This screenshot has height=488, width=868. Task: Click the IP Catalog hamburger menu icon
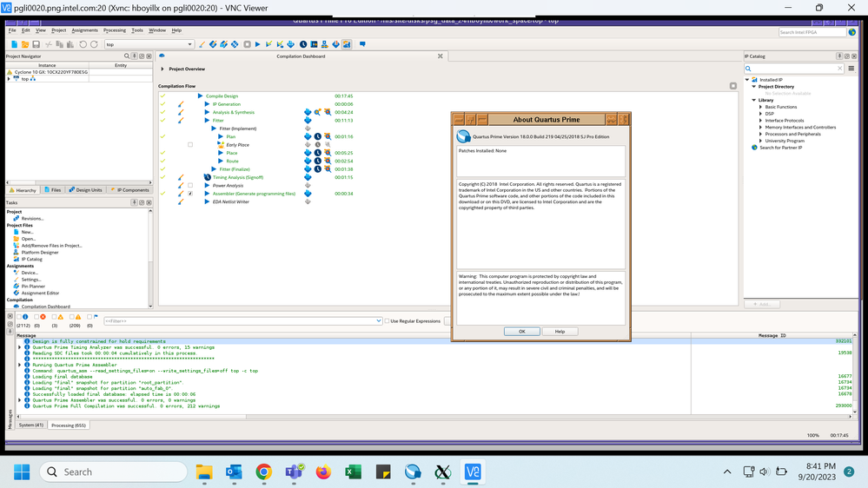point(851,69)
